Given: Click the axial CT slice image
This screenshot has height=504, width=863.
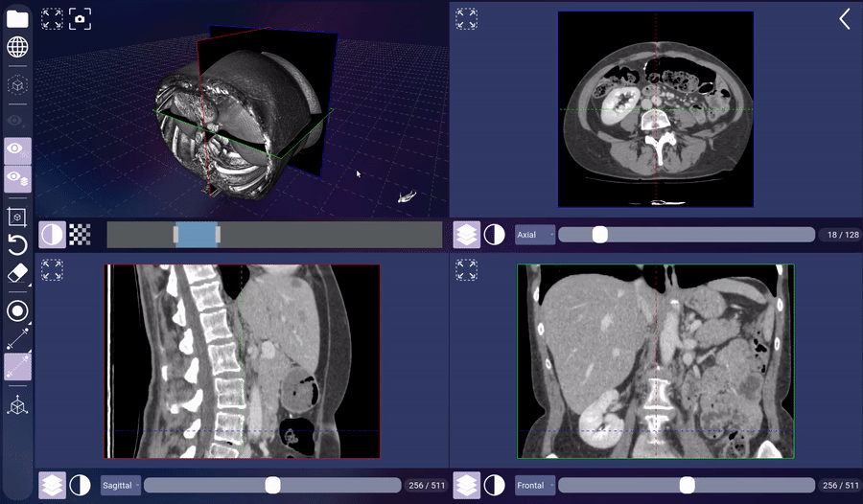Looking at the screenshot, I should (656, 109).
